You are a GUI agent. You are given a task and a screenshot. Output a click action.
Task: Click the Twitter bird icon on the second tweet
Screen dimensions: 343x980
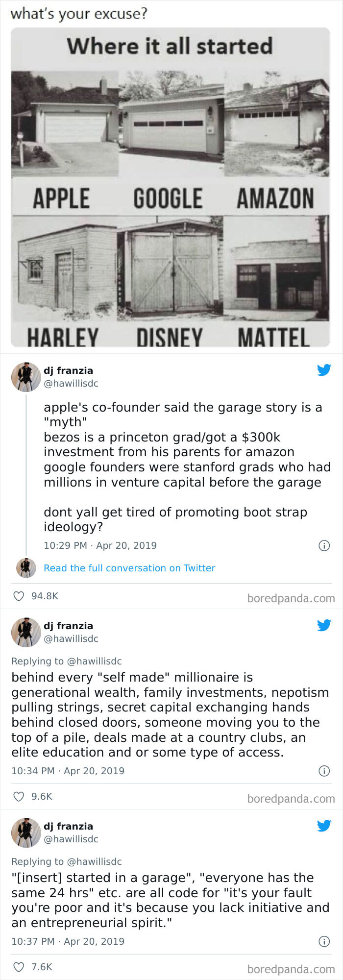point(324,625)
